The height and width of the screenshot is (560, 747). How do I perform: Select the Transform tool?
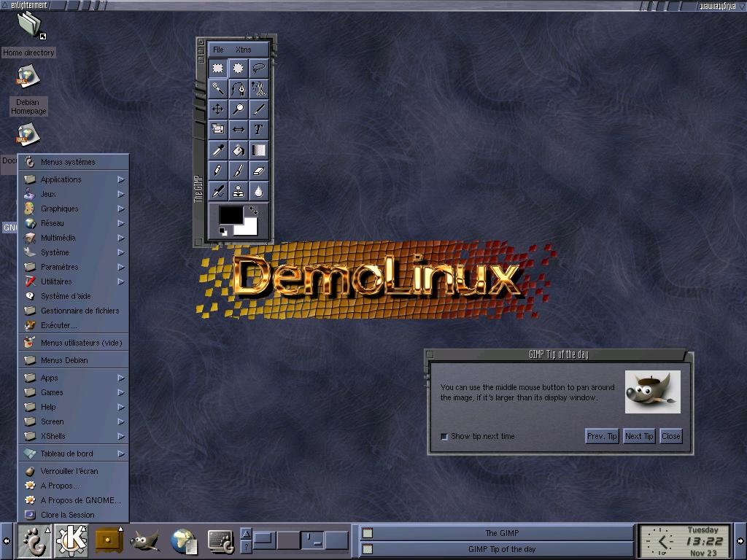[217, 130]
